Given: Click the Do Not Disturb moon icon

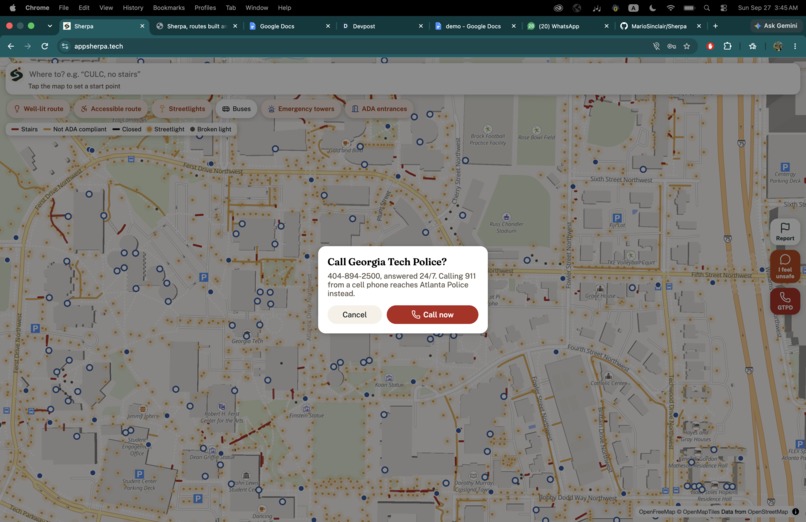Looking at the screenshot, I should point(652,8).
